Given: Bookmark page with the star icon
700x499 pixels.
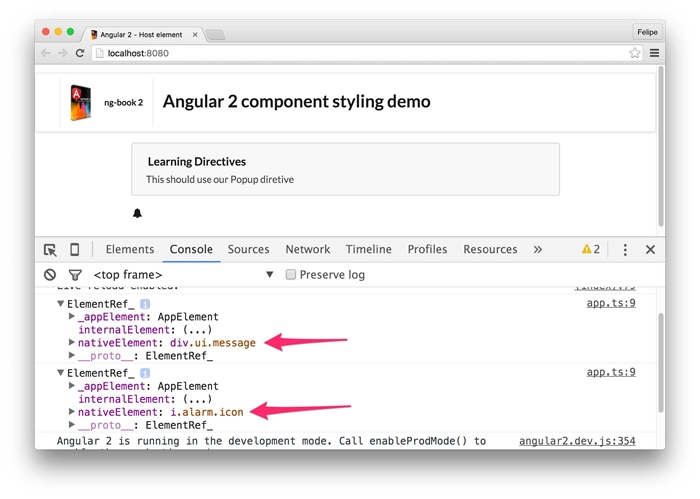Looking at the screenshot, I should click(x=634, y=53).
